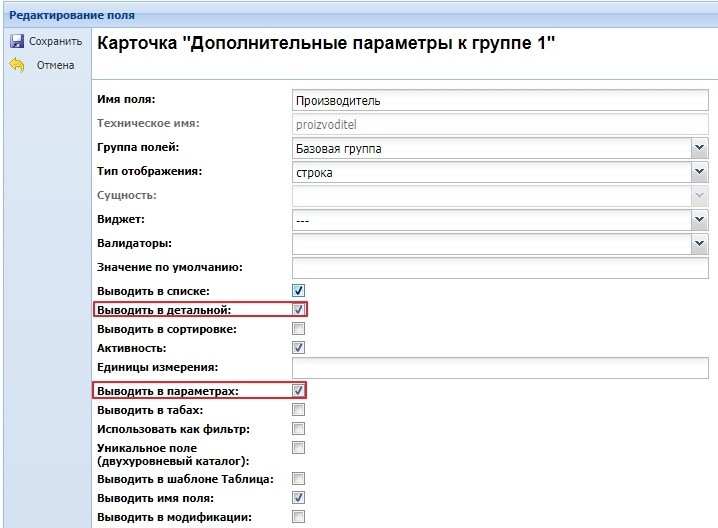Enable Выводить в шаблоне Таблица checkbox

point(298,479)
